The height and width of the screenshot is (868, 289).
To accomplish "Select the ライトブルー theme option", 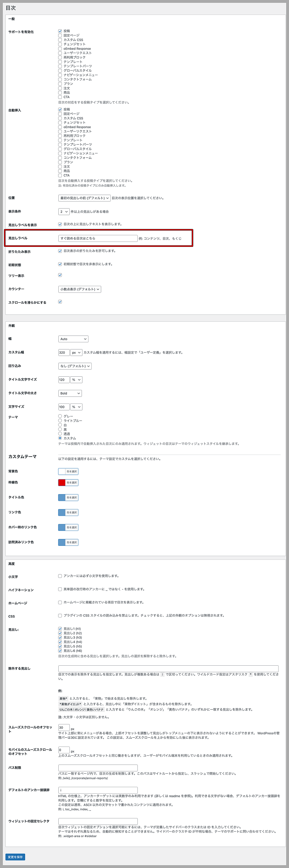I will tap(60, 421).
